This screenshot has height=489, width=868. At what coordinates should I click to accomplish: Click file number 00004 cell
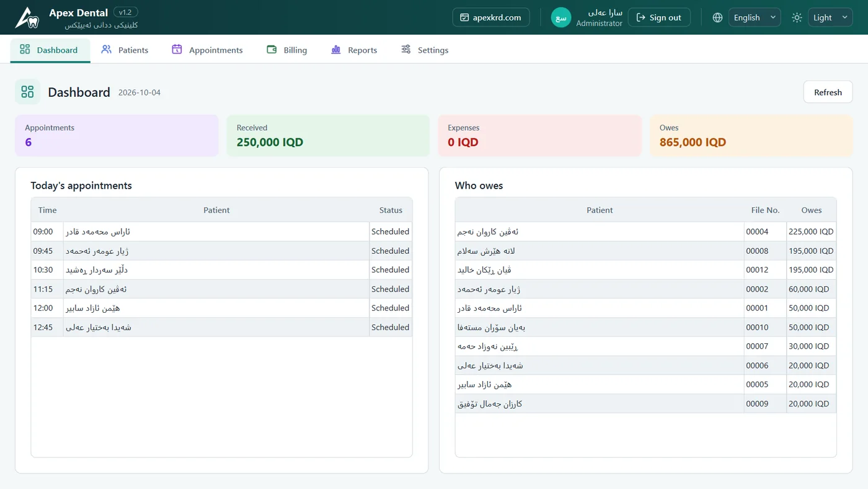click(765, 231)
